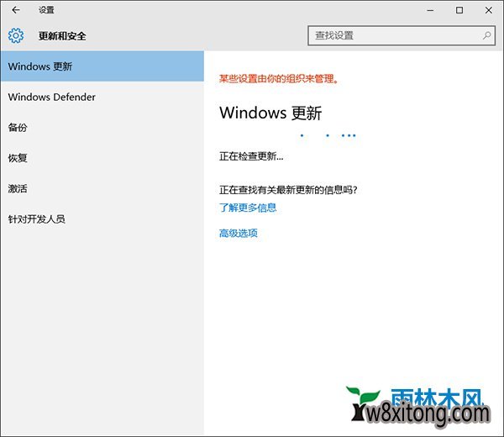Screen dimensions: 504x437
Task: Click the magnifier icon in search box
Action: coord(486,36)
